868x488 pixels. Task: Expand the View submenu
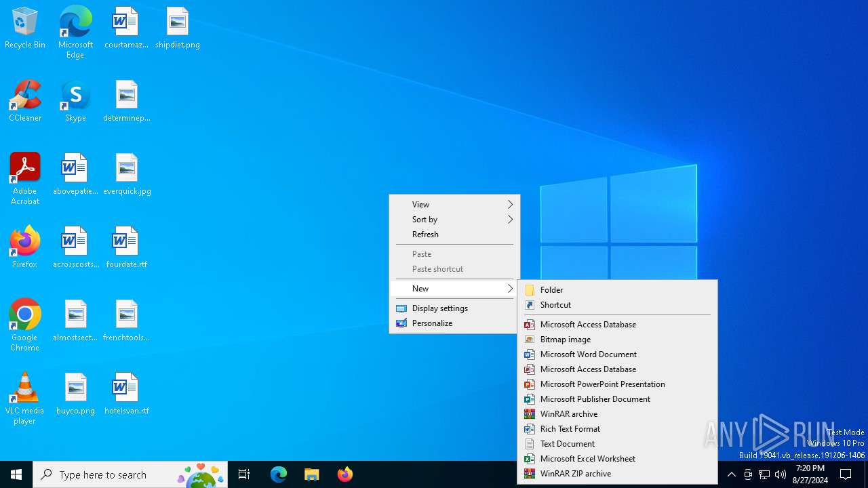point(455,205)
